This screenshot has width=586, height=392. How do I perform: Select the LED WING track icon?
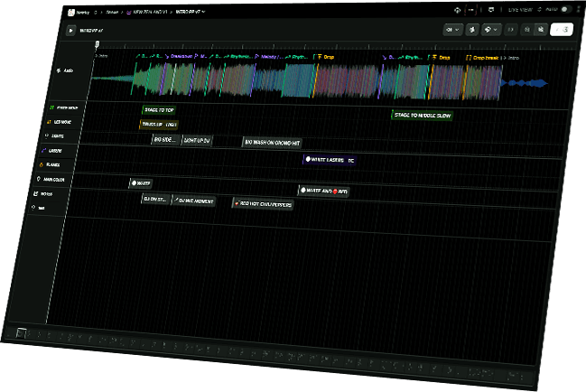click(48, 121)
